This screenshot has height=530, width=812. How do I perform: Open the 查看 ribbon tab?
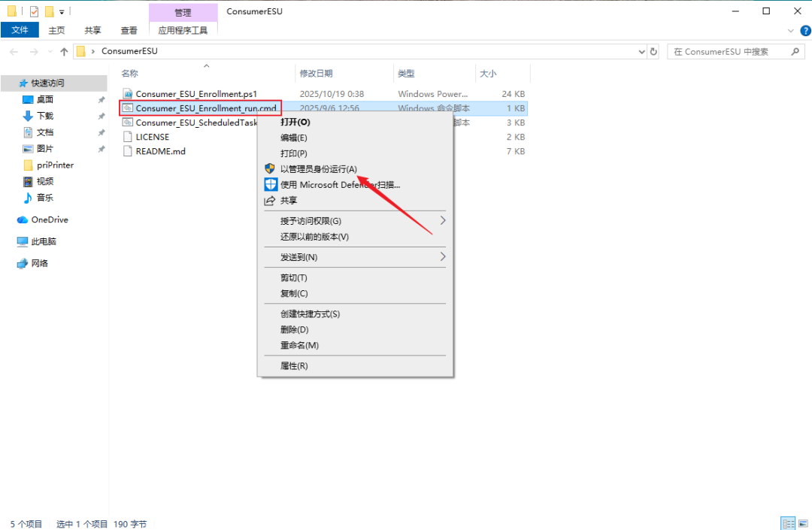point(129,30)
